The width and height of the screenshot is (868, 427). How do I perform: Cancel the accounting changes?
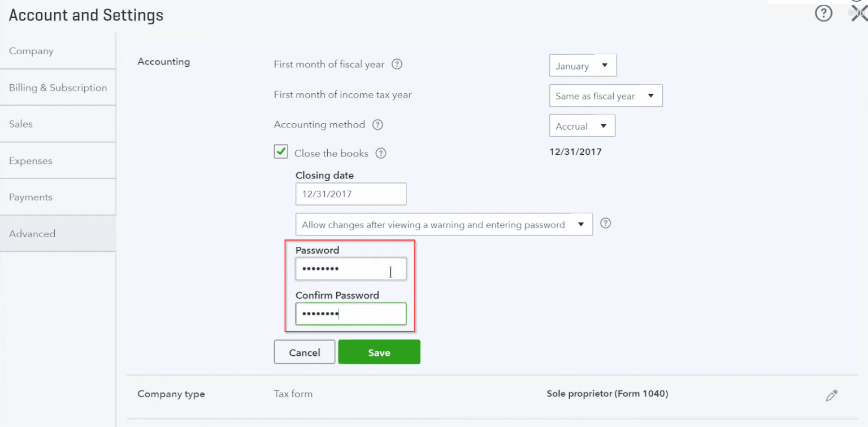tap(304, 352)
